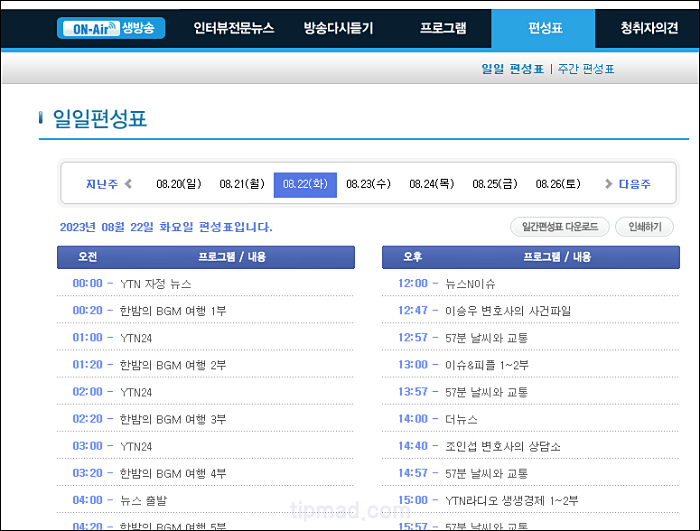Screen dimensions: 700x531
Task: Click the 인쇄하기 print button
Action: point(644,227)
